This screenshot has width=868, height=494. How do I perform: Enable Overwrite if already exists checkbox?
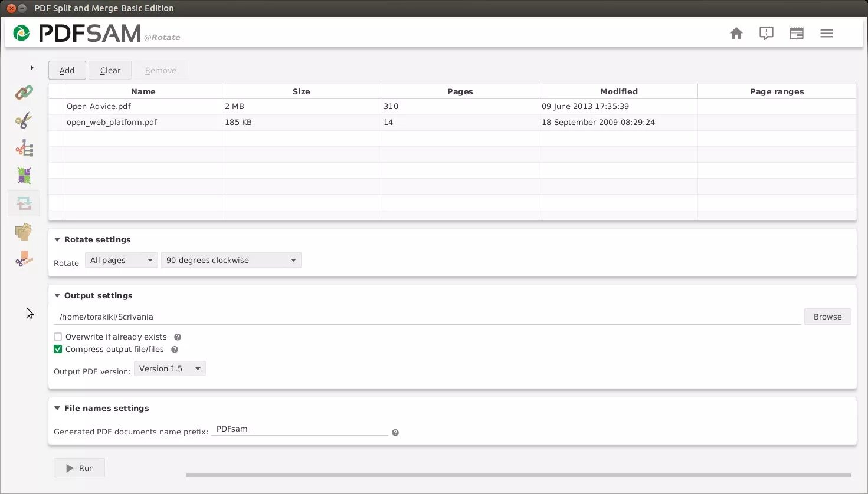(58, 337)
